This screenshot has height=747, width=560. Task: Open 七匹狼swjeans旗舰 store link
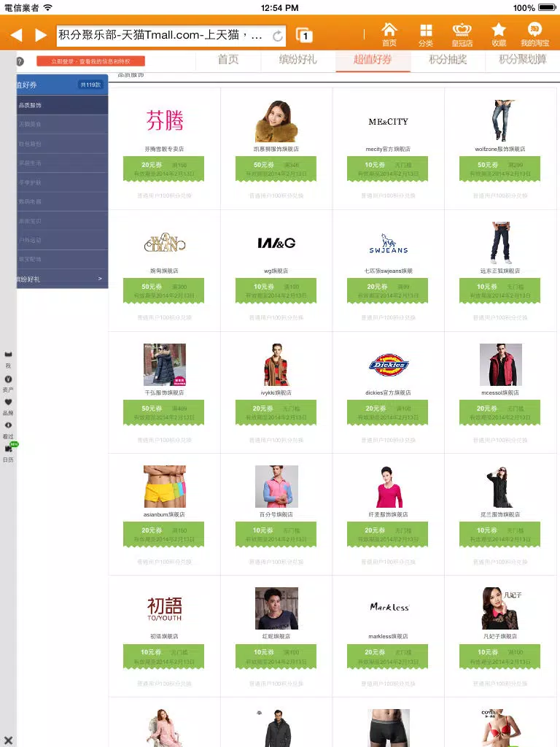tap(388, 271)
